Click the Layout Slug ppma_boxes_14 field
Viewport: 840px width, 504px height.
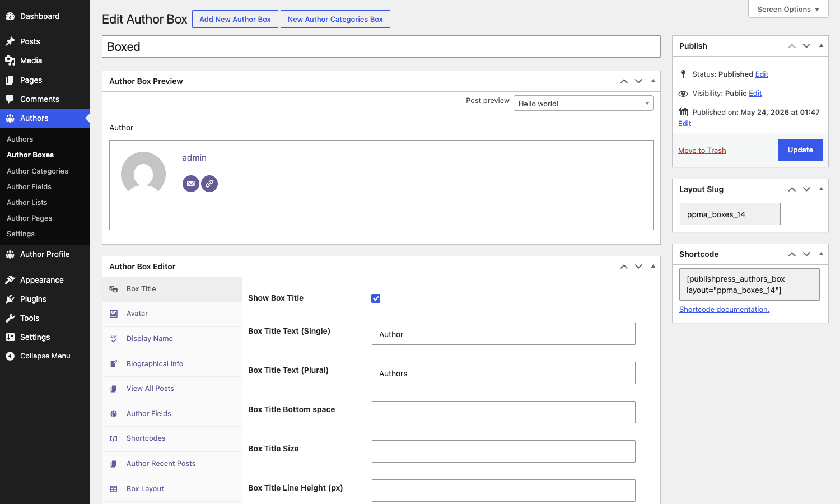[730, 214]
